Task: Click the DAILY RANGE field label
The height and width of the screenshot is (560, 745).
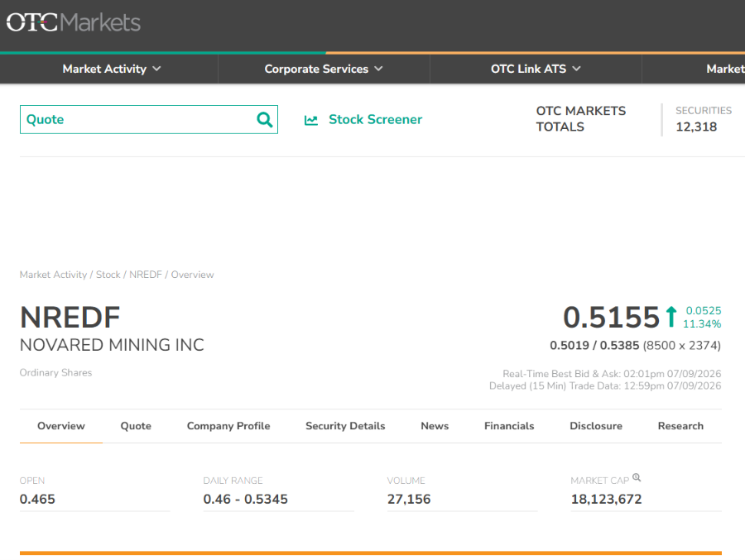Action: click(233, 481)
